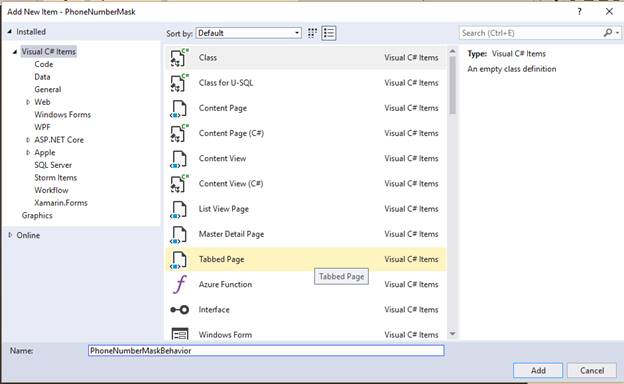
Task: Open the Sort by dropdown
Action: pyautogui.click(x=248, y=33)
